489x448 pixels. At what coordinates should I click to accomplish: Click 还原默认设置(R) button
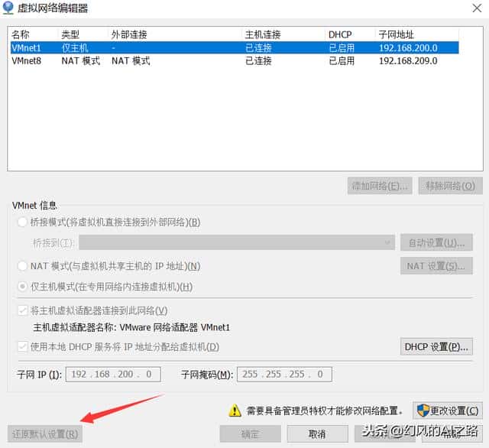pyautogui.click(x=45, y=433)
